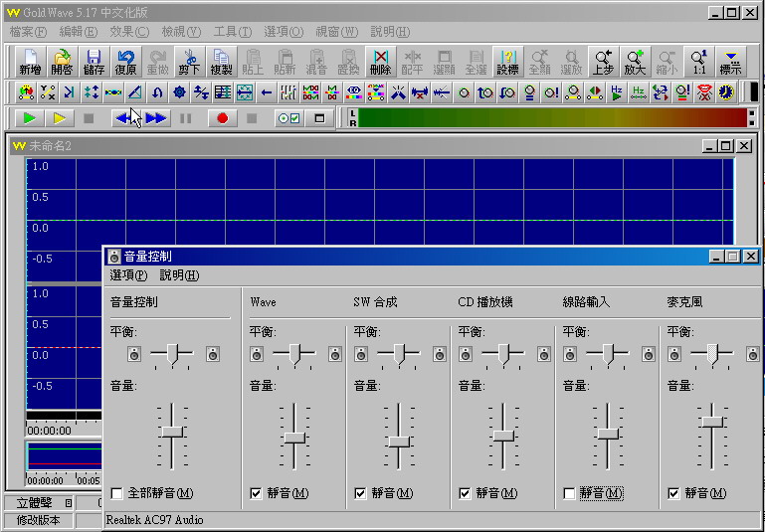Image resolution: width=765 pixels, height=532 pixels.
Task: Set zoom to 1:1 in toolbar
Action: point(698,63)
